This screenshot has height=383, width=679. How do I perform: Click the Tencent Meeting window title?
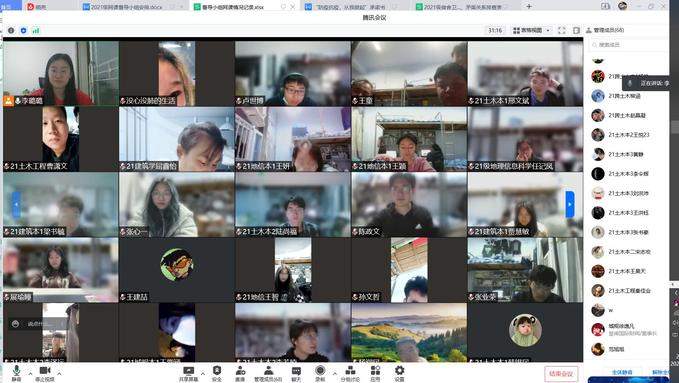tap(374, 18)
